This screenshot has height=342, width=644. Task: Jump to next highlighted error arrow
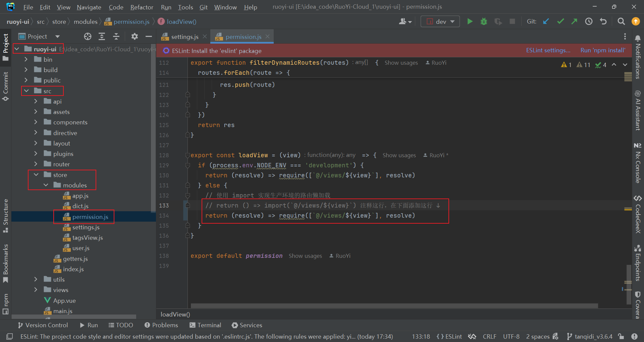[x=625, y=65]
